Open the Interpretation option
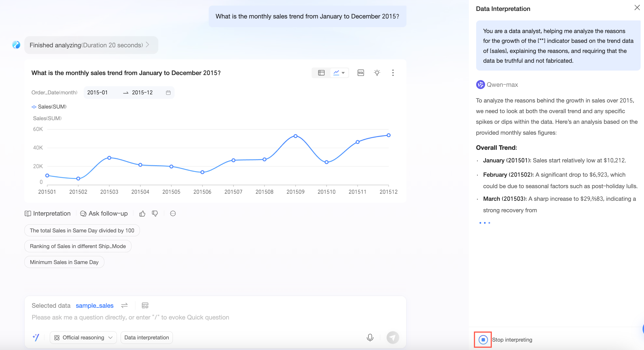 48,214
